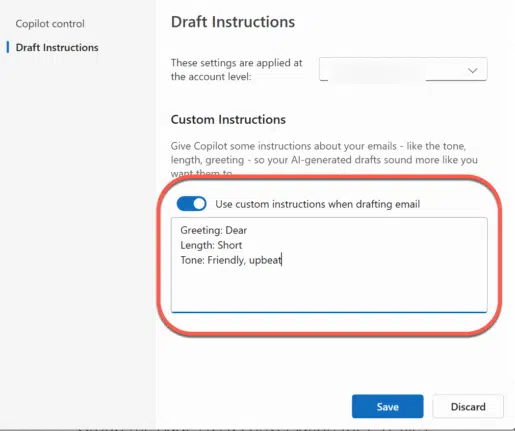Click the word 'upbeat' in the text box
Screen dimensions: 515x431
265,260
